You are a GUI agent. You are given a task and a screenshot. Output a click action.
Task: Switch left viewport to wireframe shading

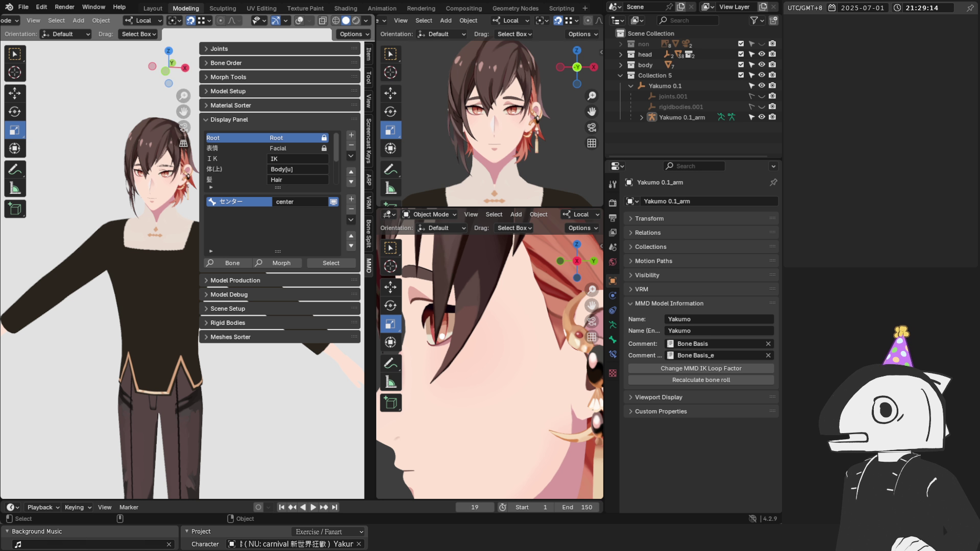(x=336, y=20)
